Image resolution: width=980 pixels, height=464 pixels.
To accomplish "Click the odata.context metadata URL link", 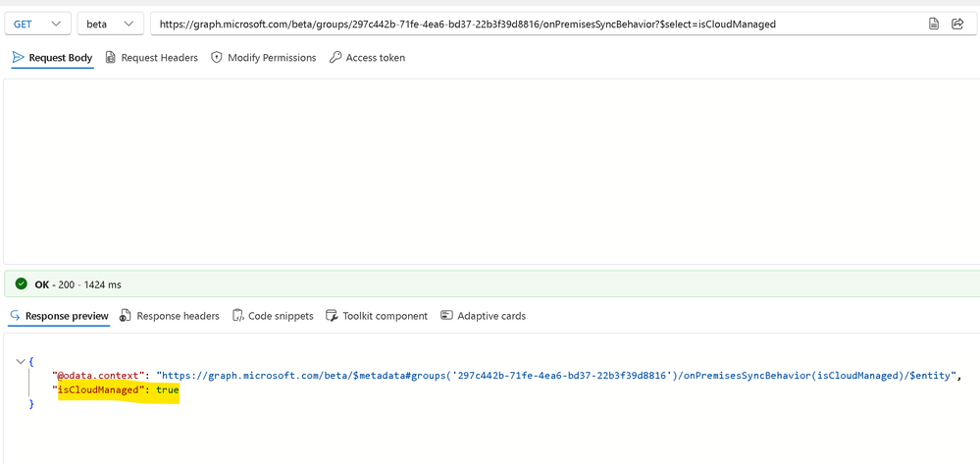I will tap(556, 375).
